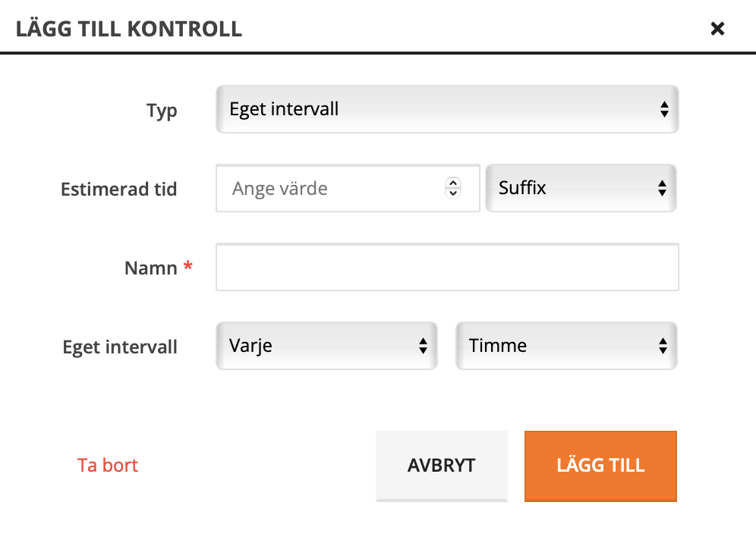Click the arrows icon on Typ select
Image resolution: width=756 pixels, height=543 pixels.
(664, 109)
